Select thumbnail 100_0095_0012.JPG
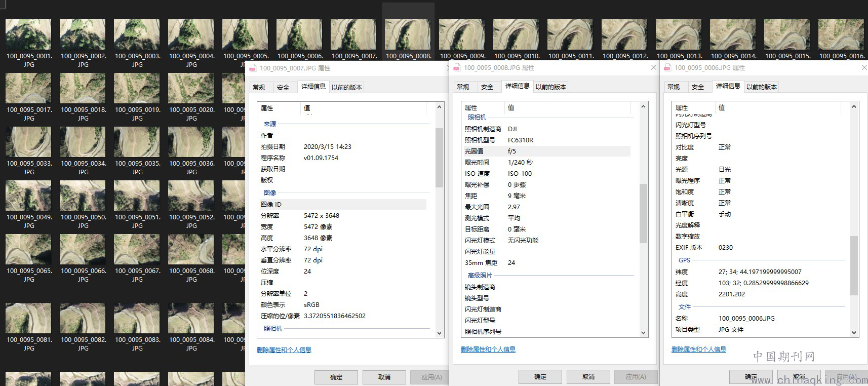The width and height of the screenshot is (868, 386). pos(624,34)
